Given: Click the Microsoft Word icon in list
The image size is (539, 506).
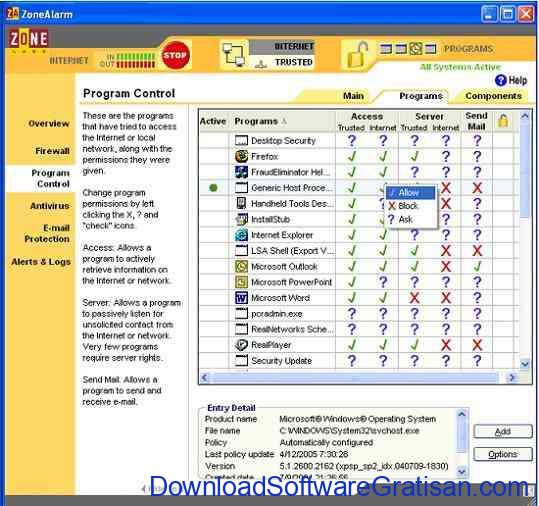Looking at the screenshot, I should [241, 298].
